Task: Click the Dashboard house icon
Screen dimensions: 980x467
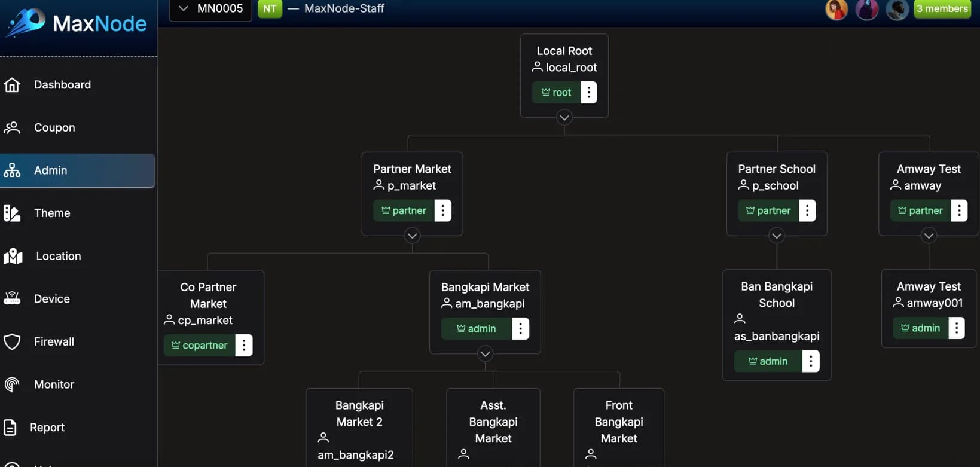Action: point(12,85)
